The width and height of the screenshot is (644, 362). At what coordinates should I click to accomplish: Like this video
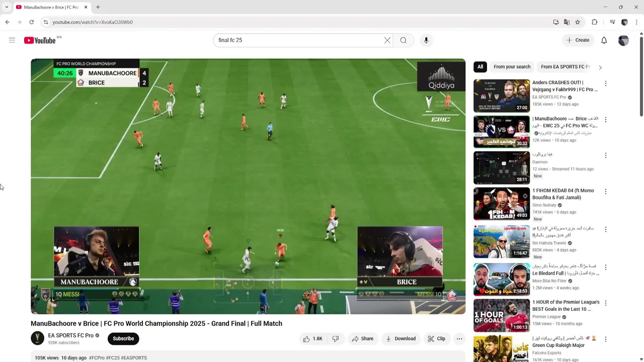click(x=312, y=339)
